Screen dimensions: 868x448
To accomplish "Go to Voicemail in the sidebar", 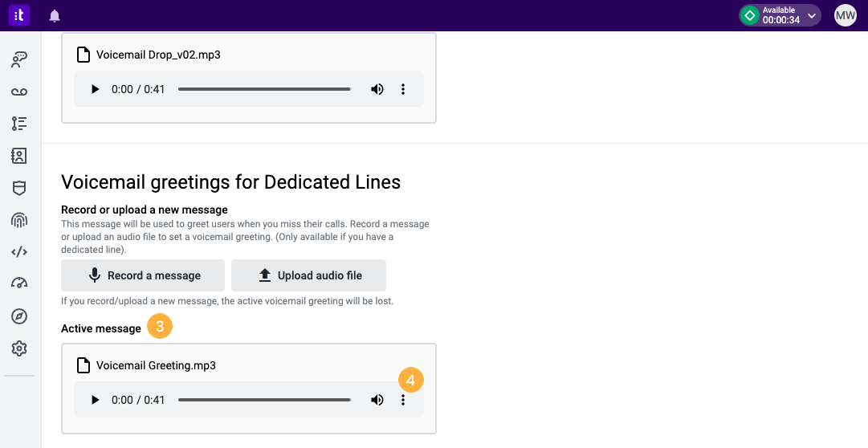I will coord(19,92).
